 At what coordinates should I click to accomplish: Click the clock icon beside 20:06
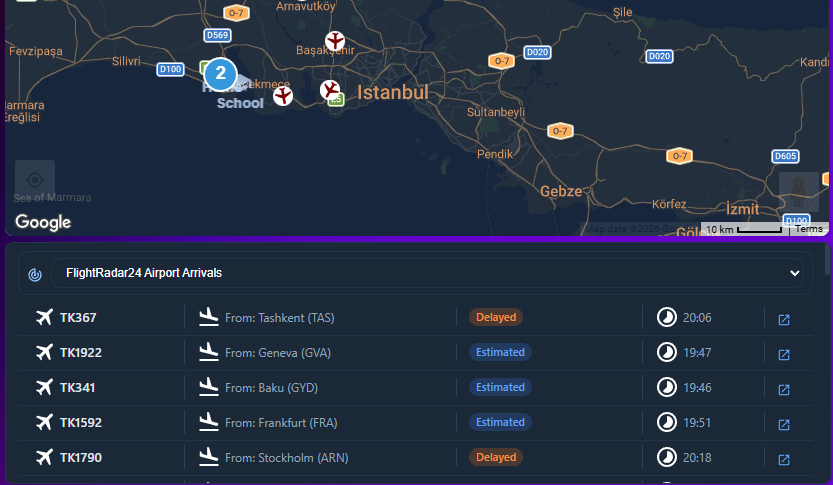667,317
